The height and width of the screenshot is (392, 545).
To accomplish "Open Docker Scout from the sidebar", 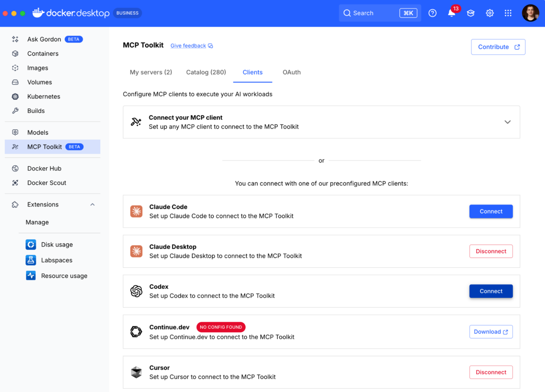I will [46, 183].
